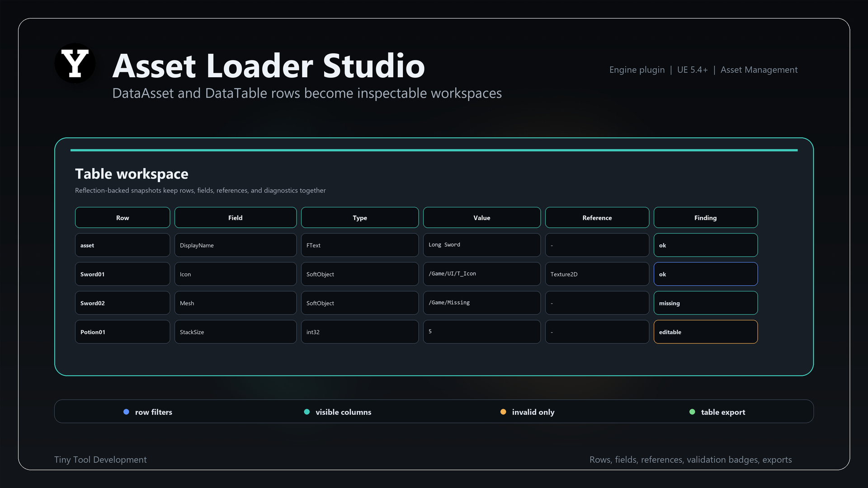The width and height of the screenshot is (868, 488).
Task: Select the Sword02 row cell
Action: tap(123, 303)
